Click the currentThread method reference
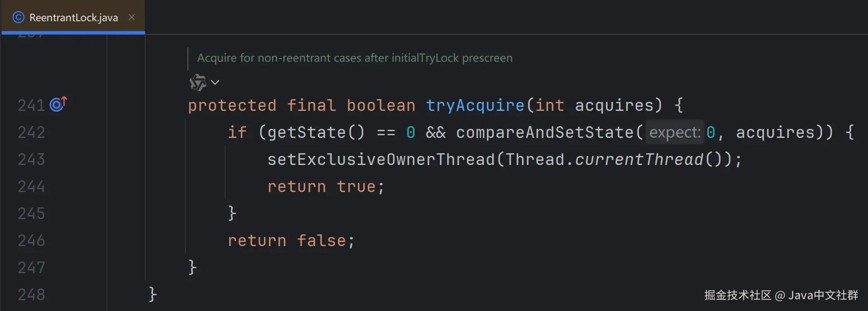868x311 pixels. tap(639, 160)
